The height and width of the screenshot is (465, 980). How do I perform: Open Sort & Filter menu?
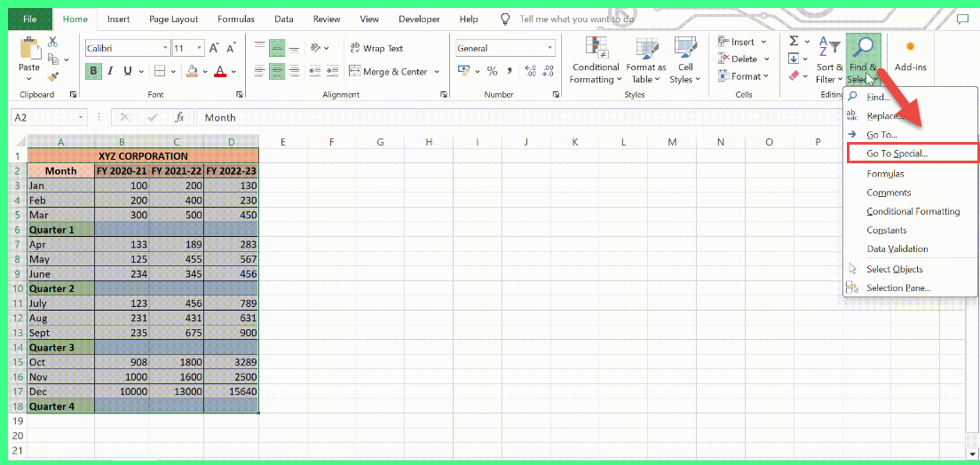[829, 60]
